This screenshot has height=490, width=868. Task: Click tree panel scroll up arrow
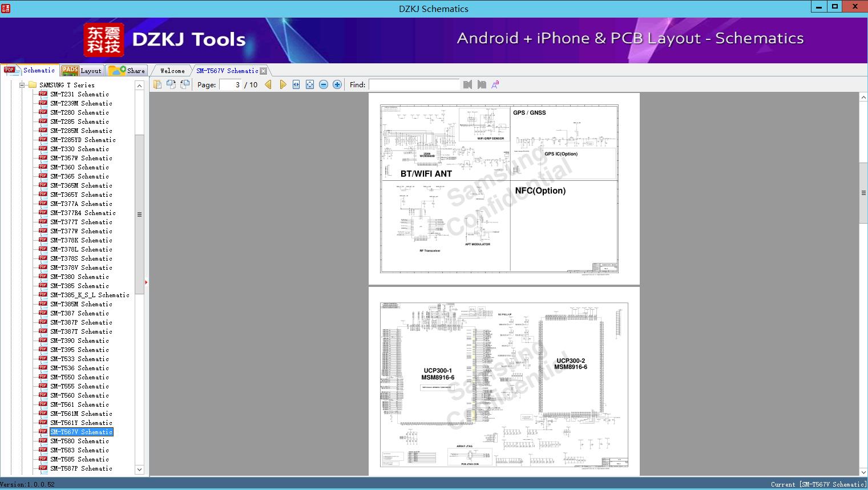139,86
